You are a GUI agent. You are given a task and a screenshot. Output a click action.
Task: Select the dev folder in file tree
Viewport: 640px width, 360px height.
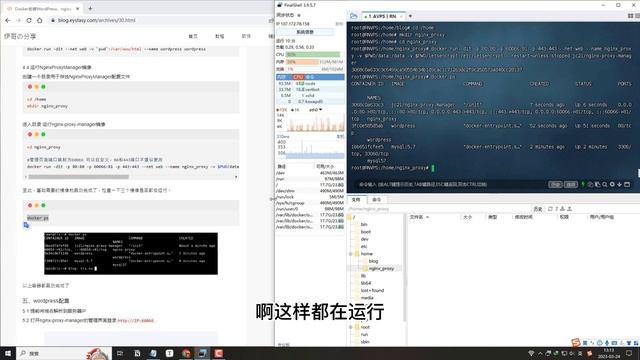point(364,239)
